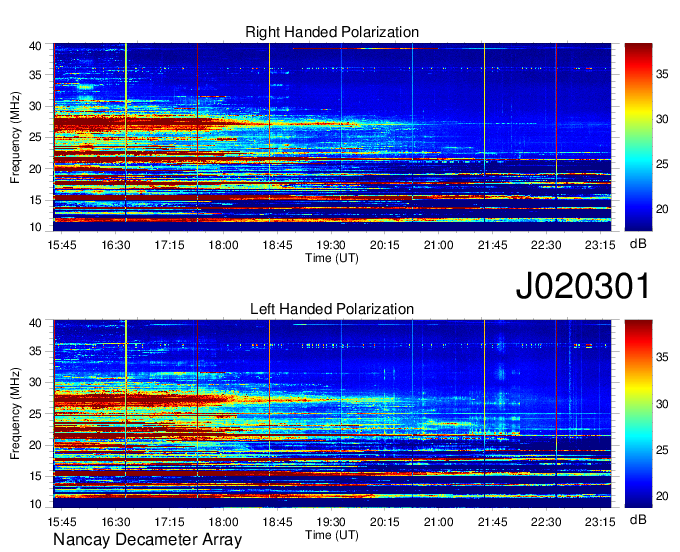
Task: Click the 15:45 tick on the left-handed time axis
Action: click(62, 522)
